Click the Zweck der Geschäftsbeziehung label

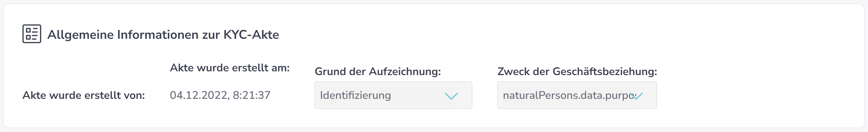click(x=577, y=72)
